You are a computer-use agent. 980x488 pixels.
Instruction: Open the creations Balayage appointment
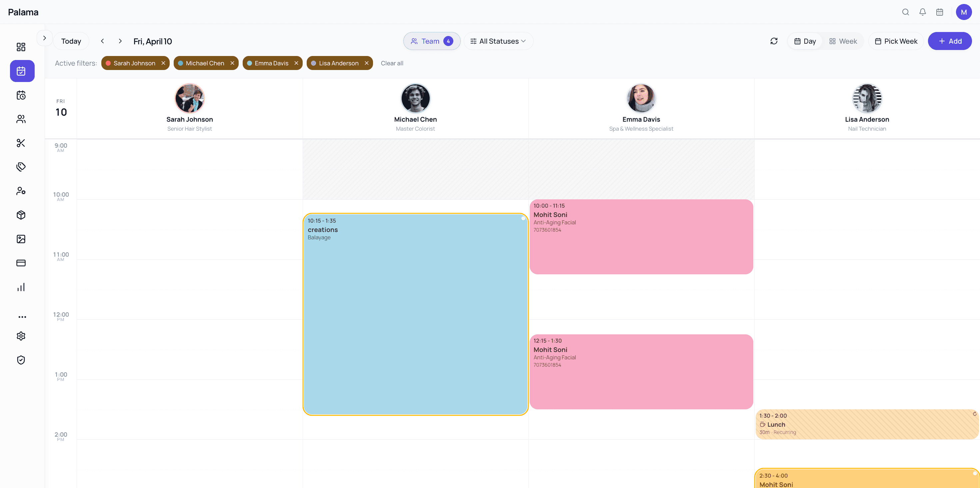pyautogui.click(x=415, y=314)
